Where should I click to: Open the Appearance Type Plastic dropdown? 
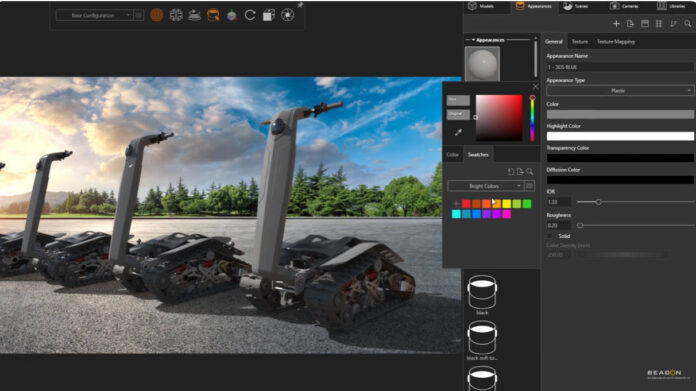tap(620, 91)
